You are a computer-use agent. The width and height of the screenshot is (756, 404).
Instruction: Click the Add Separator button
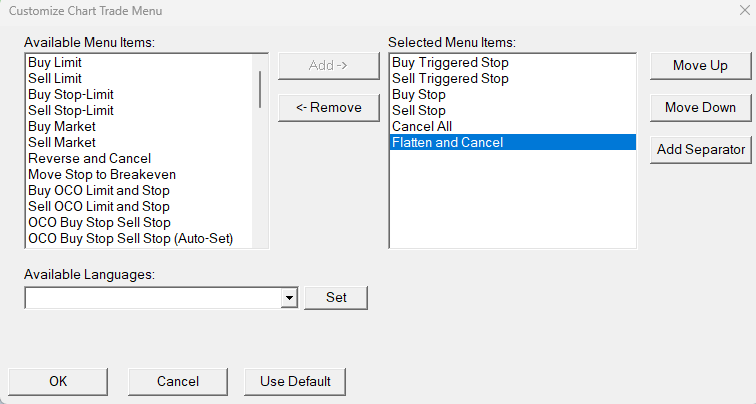point(700,149)
